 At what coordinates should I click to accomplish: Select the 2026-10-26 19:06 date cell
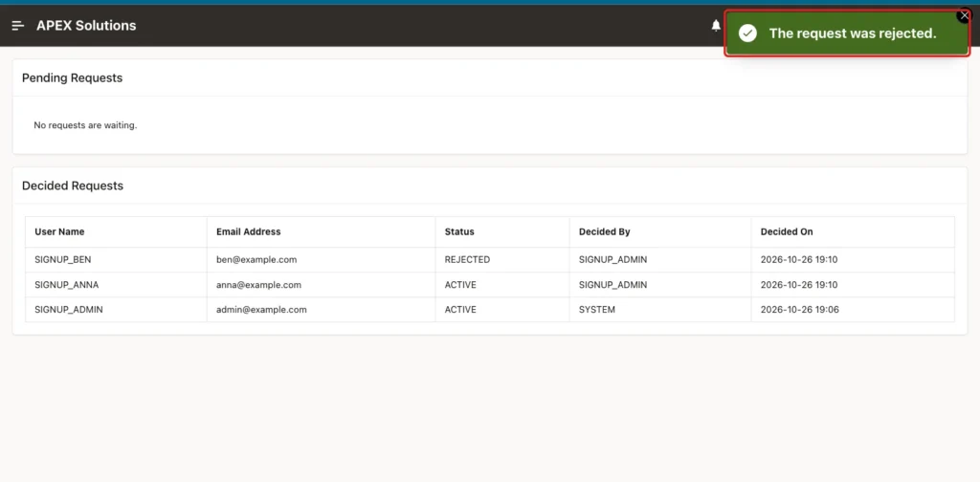click(x=853, y=310)
